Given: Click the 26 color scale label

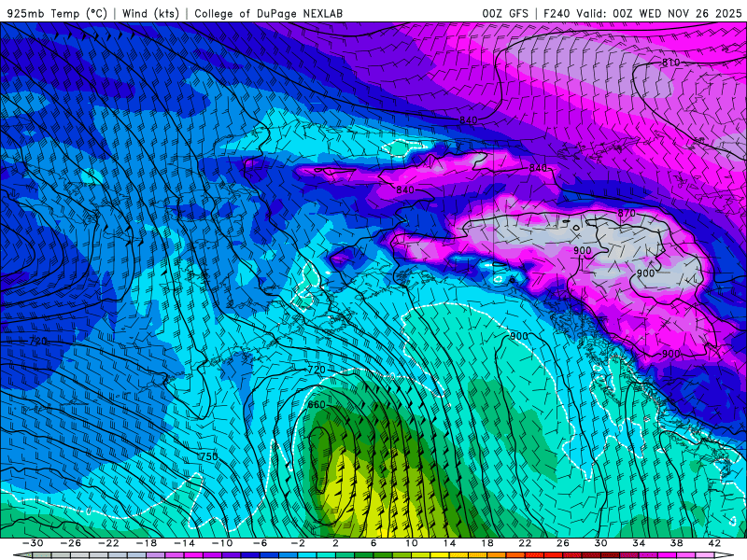Looking at the screenshot, I should 563,543.
